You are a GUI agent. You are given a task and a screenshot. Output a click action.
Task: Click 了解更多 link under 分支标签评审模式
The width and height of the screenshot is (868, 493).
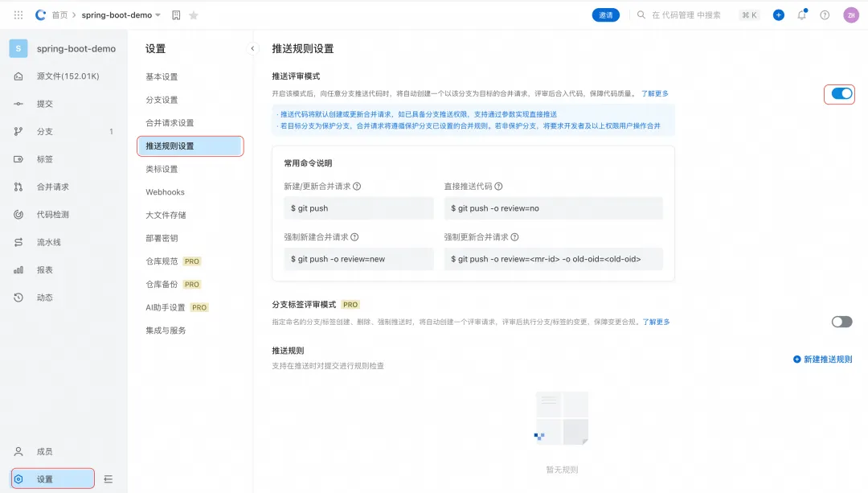coord(656,322)
